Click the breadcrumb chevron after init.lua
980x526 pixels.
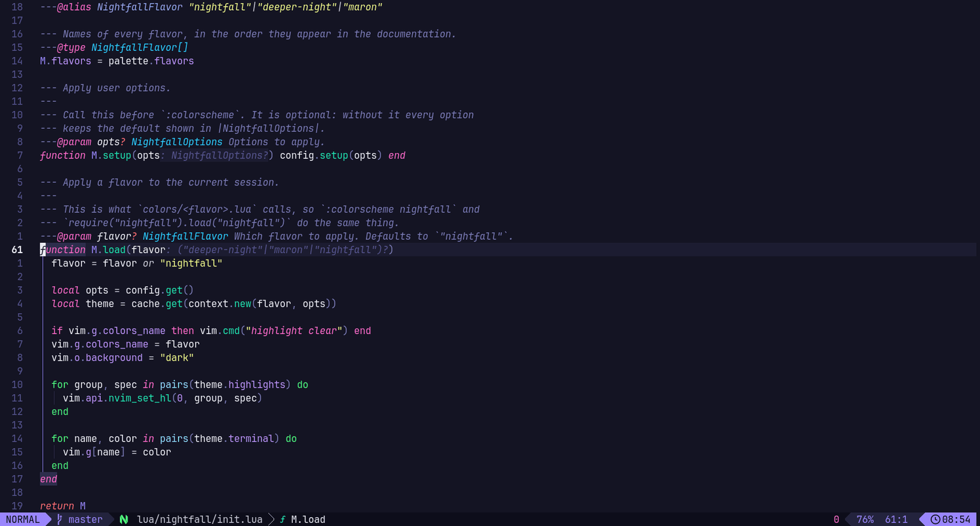271,520
